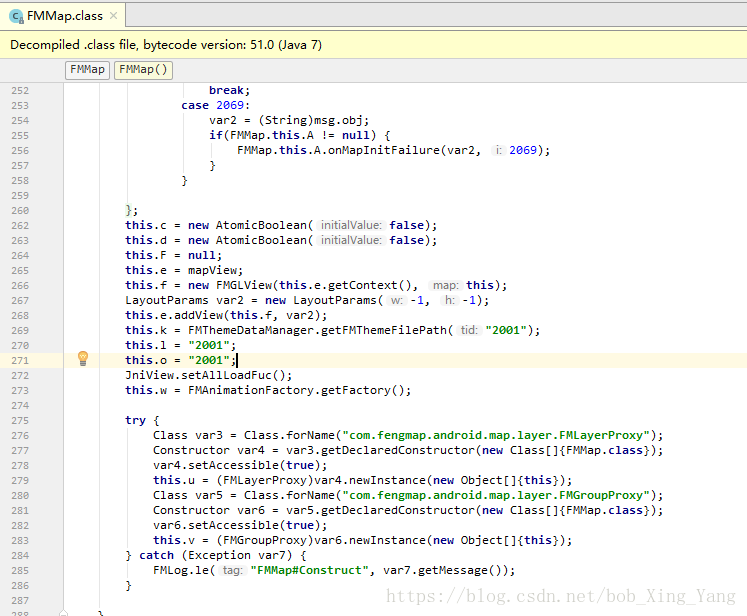Click the FMGLView constructor call
Viewport: 747px width, 616px height.
(x=347, y=285)
